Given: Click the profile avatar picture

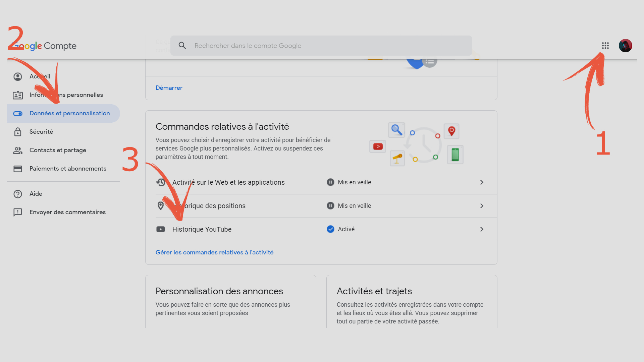Looking at the screenshot, I should pos(625,46).
